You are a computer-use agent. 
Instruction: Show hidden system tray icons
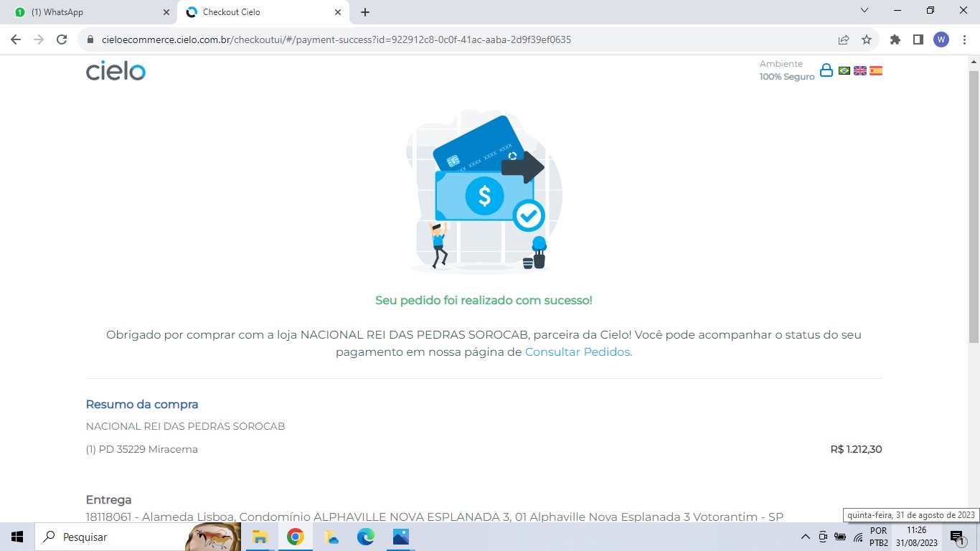coord(805,537)
